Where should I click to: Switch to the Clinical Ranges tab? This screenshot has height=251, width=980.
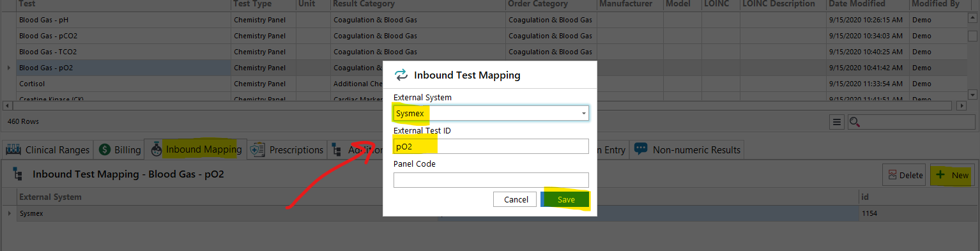pyautogui.click(x=48, y=149)
